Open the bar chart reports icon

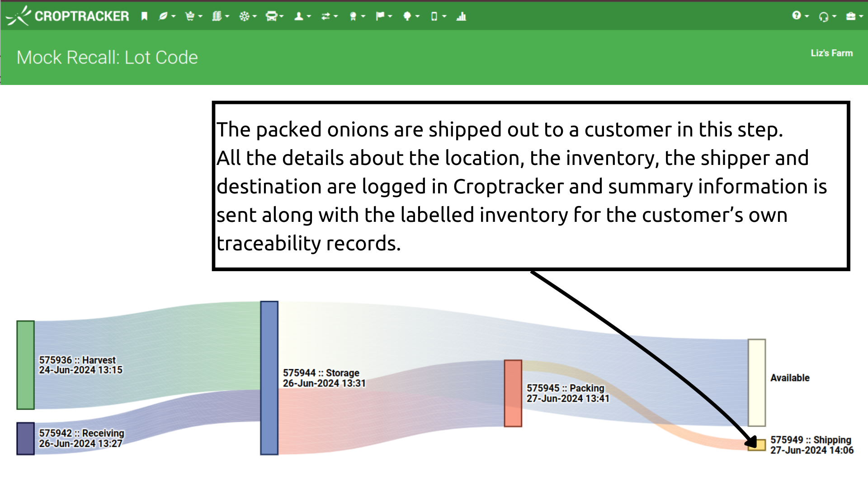click(x=461, y=16)
